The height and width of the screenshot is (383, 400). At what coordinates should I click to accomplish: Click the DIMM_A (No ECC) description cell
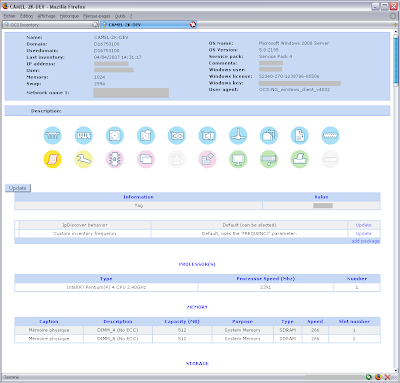[x=118, y=330]
